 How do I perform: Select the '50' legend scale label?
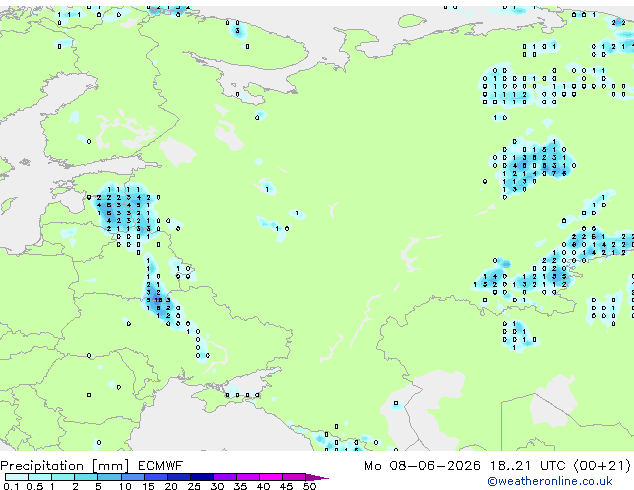pos(309,486)
